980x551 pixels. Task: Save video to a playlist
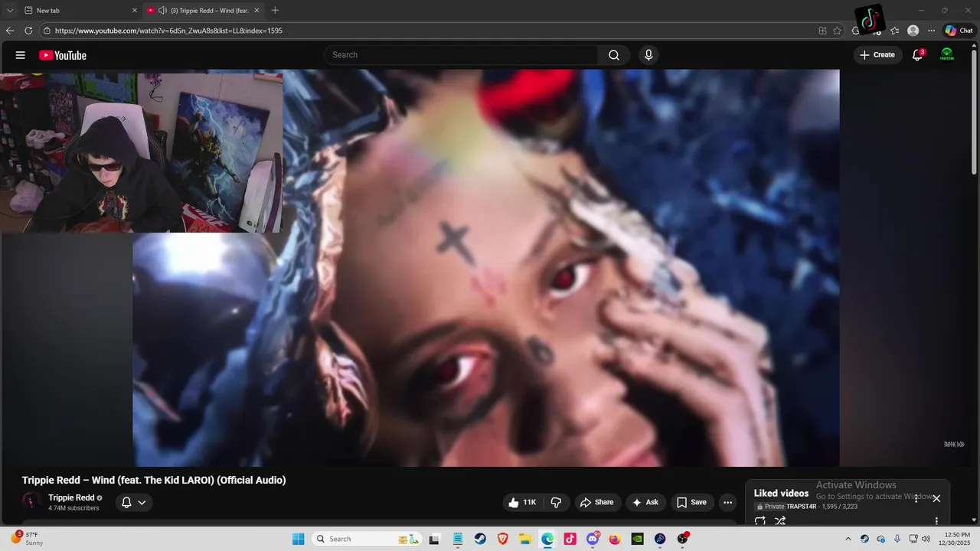point(691,503)
